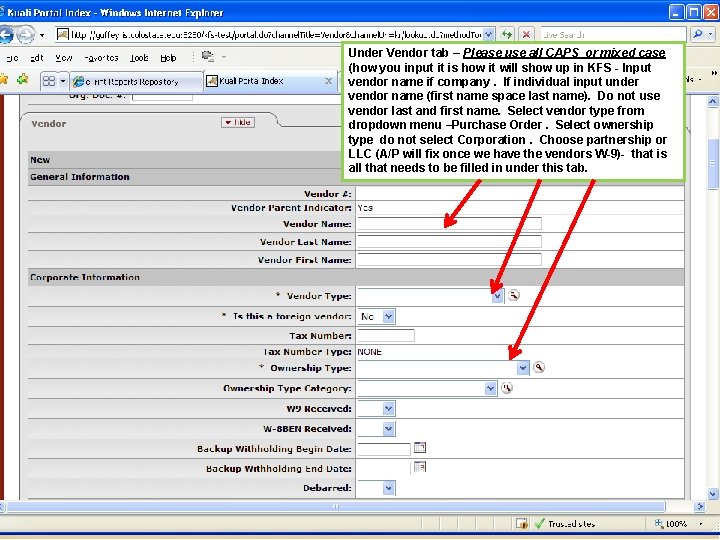Open the Ownership Type dropdown
This screenshot has width=720, height=540.
click(x=523, y=368)
